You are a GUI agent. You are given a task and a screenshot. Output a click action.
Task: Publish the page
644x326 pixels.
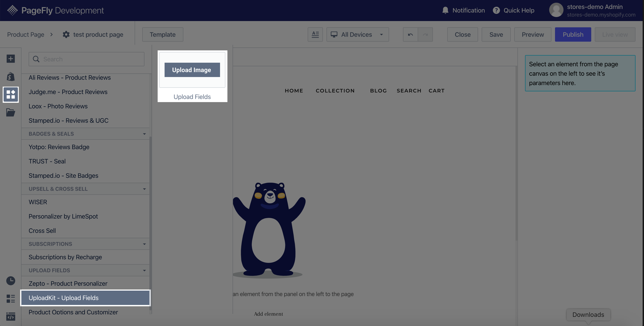tap(573, 34)
